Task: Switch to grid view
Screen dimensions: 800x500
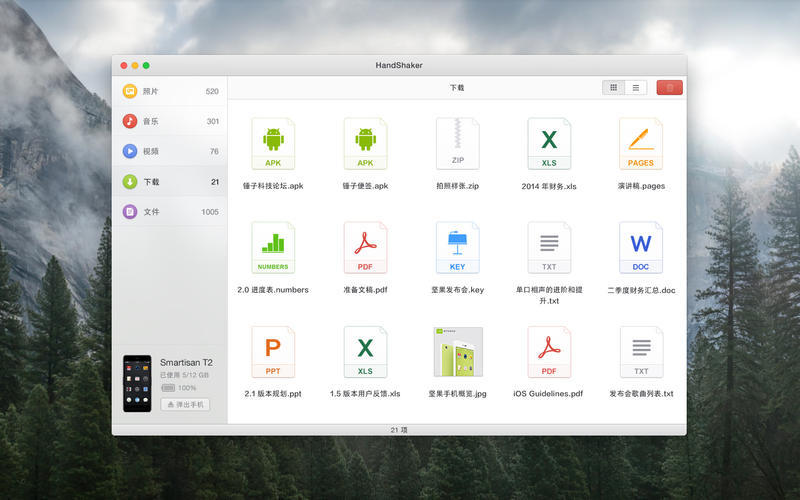Action: 614,88
